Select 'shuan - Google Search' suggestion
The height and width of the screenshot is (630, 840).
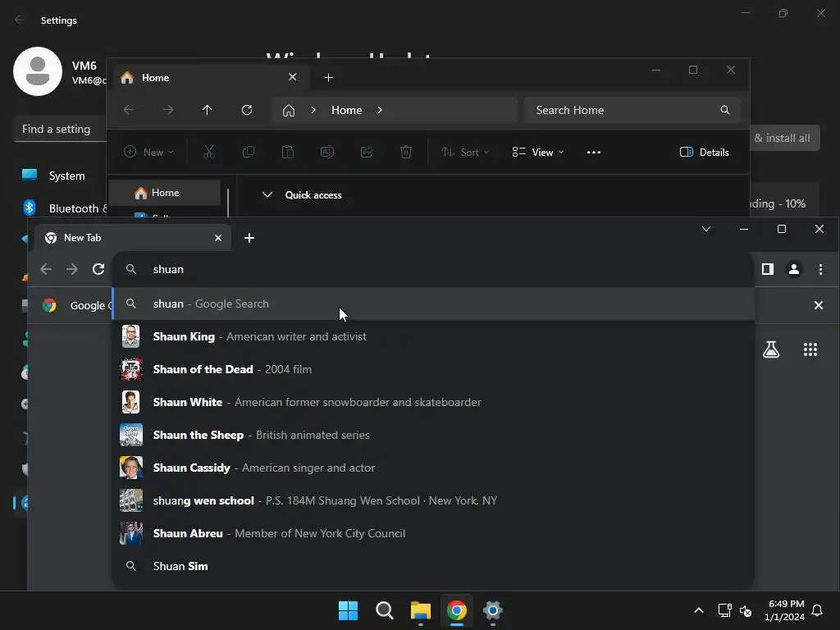pyautogui.click(x=433, y=304)
